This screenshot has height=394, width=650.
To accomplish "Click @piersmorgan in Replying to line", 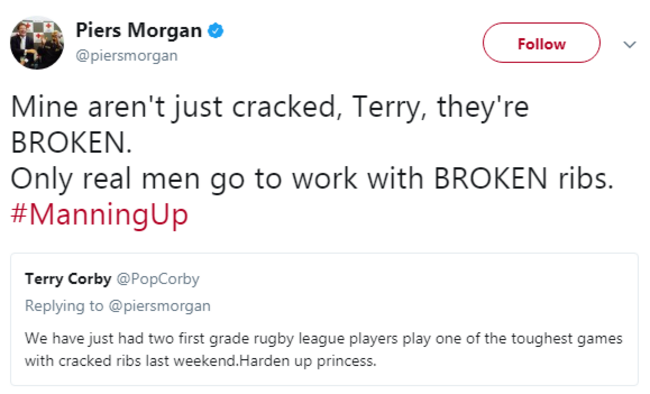I will click(160, 306).
